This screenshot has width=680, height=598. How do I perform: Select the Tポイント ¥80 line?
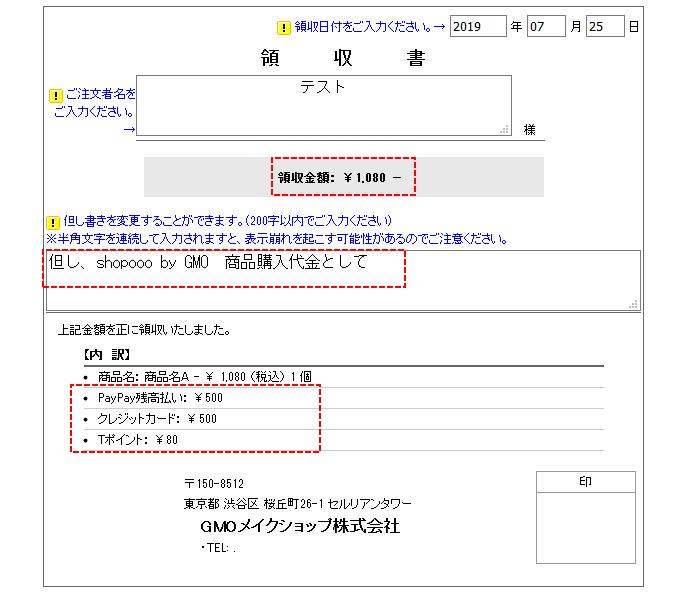point(136,439)
